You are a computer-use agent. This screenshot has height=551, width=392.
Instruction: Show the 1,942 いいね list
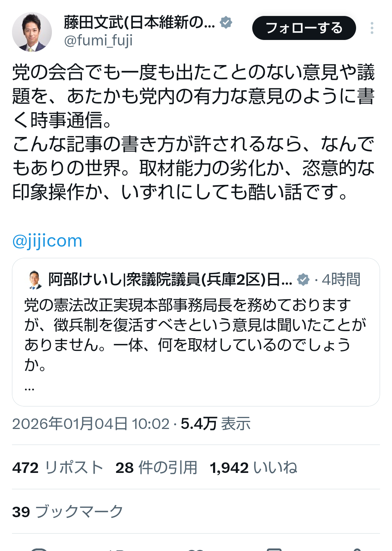253,467
